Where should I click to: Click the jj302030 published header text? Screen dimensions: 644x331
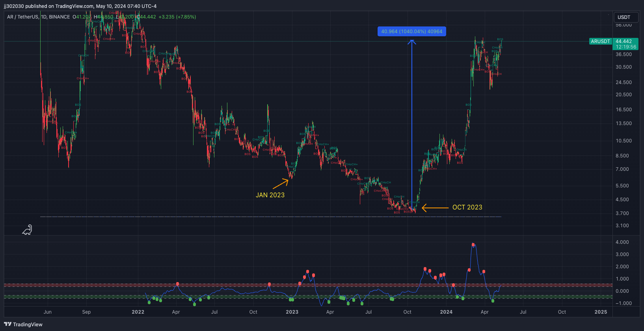click(80, 6)
